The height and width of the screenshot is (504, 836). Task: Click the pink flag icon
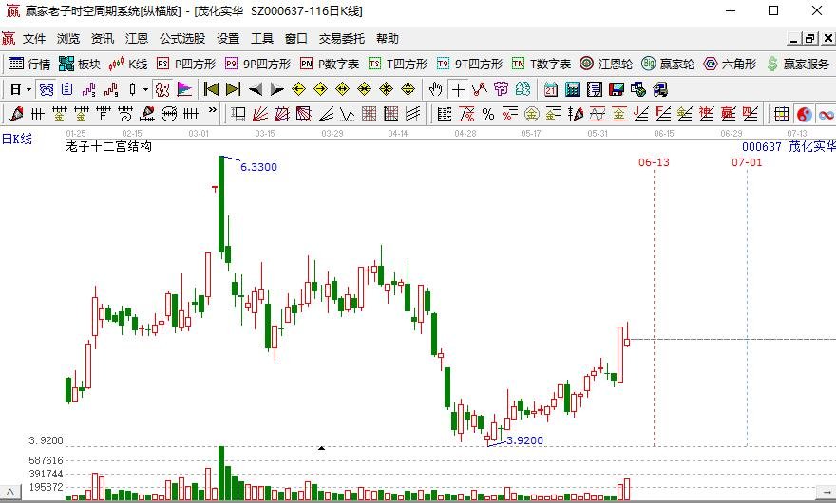point(184,89)
